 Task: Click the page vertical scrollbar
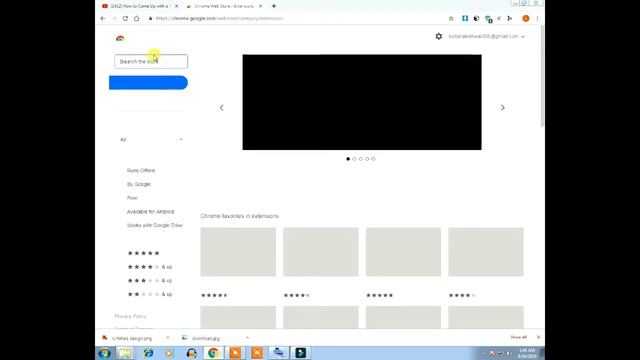(542, 76)
